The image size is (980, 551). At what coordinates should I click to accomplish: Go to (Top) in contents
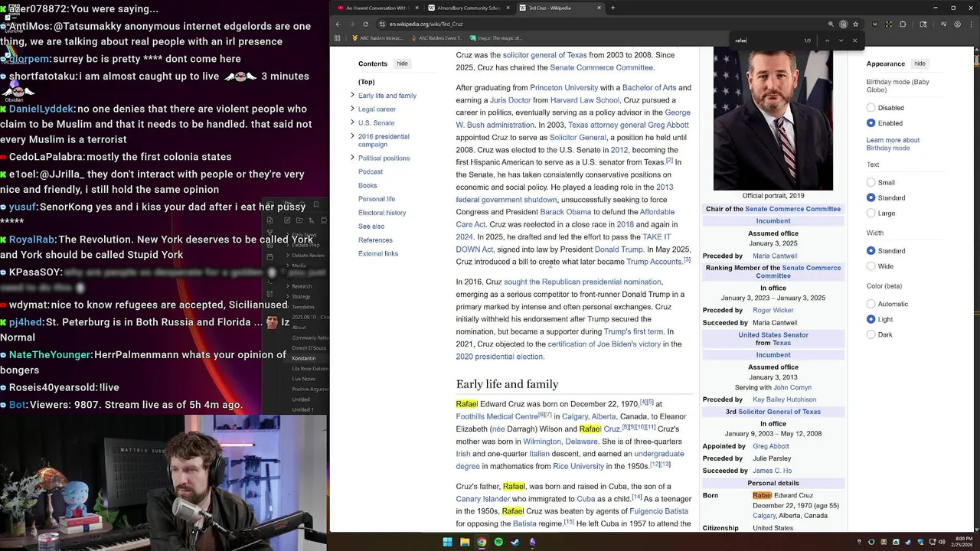click(x=366, y=82)
